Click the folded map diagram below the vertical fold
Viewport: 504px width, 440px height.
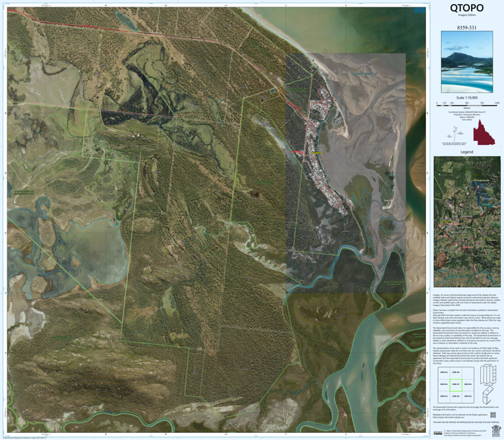488,396
